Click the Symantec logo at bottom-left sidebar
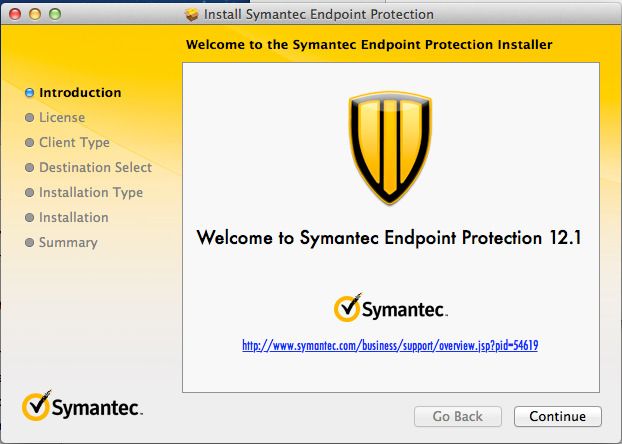The width and height of the screenshot is (622, 444). pos(82,406)
